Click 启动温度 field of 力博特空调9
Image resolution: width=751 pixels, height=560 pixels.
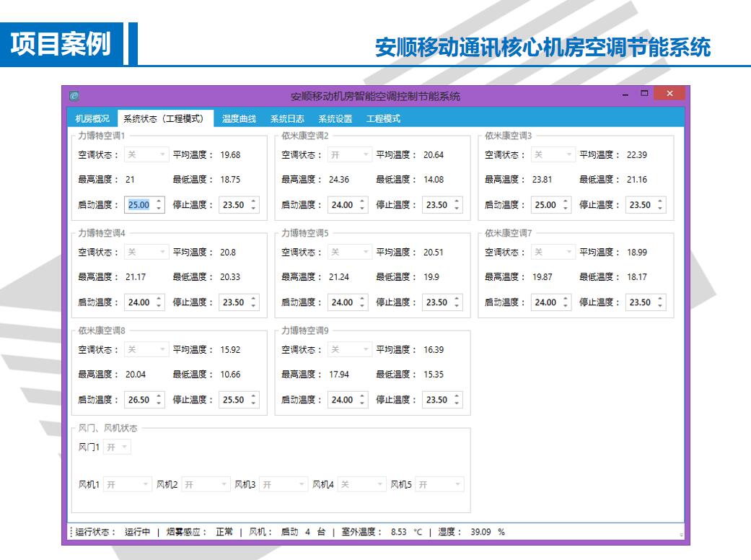348,400
